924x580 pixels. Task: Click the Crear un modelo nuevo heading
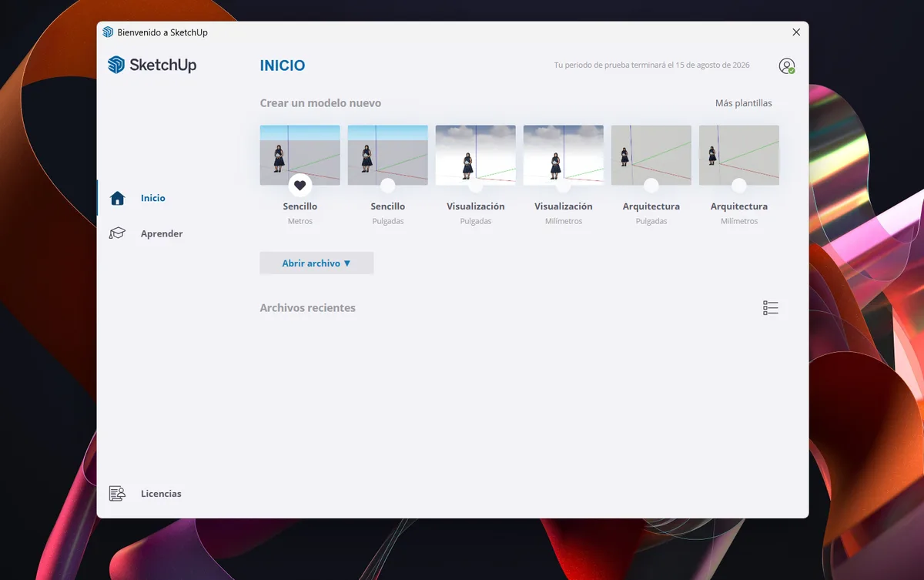[320, 103]
